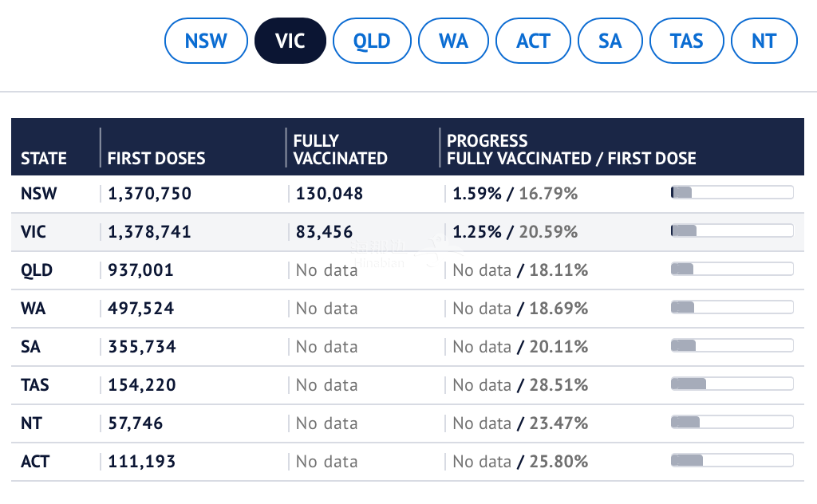The width and height of the screenshot is (817, 504).
Task: Switch to the QLD state pill
Action: point(372,41)
